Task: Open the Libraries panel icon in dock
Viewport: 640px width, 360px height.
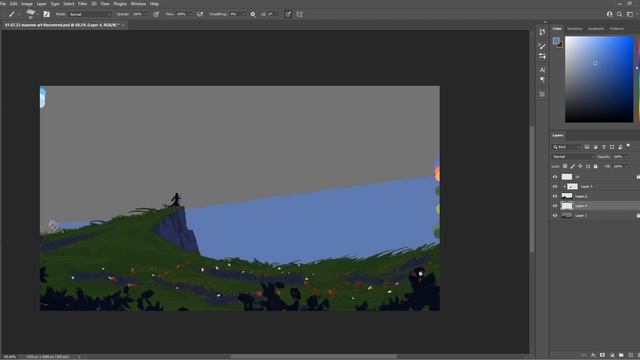Action: click(542, 94)
